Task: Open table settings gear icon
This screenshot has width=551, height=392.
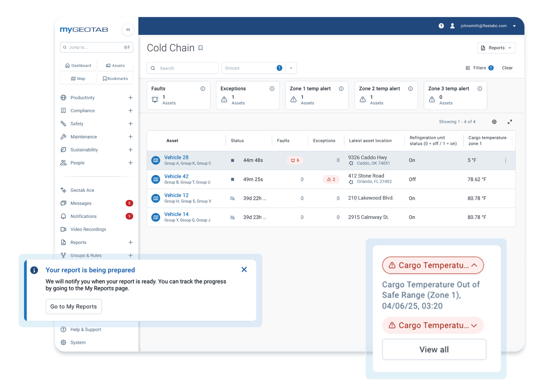Action: [x=494, y=122]
